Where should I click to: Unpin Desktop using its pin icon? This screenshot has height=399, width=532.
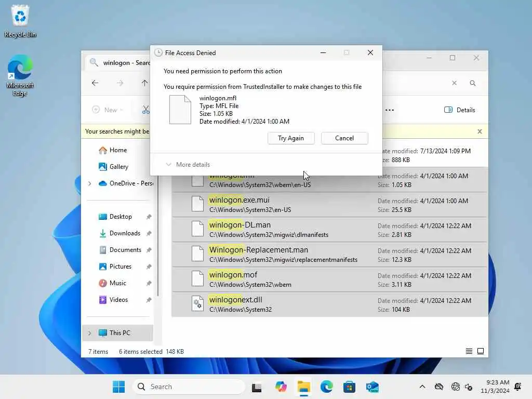(149, 217)
